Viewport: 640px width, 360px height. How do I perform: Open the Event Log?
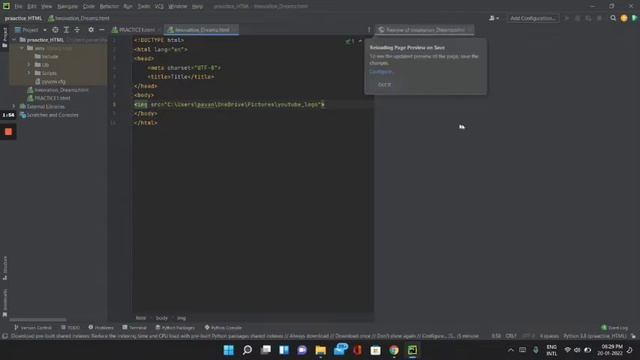pos(614,327)
